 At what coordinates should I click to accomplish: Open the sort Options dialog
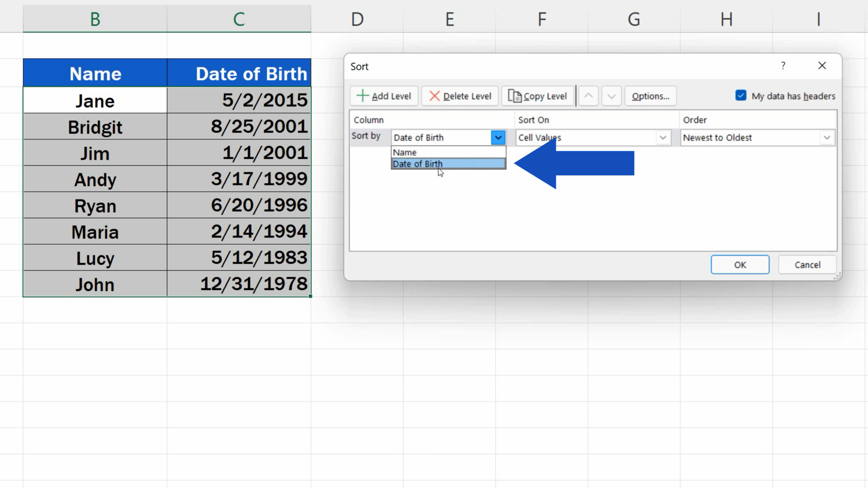click(650, 96)
